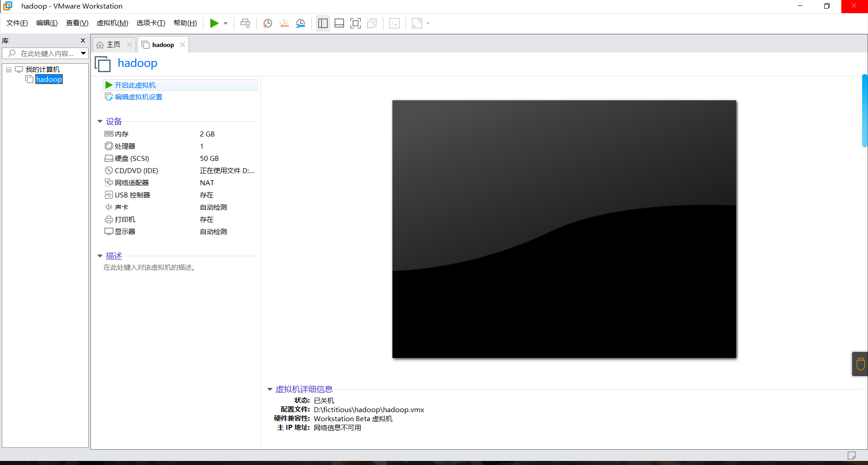This screenshot has height=465, width=868.
Task: Enter full screen mode
Action: pyautogui.click(x=355, y=23)
